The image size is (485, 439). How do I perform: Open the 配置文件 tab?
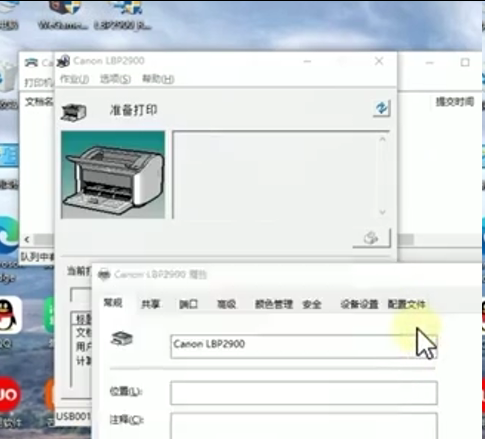point(406,304)
